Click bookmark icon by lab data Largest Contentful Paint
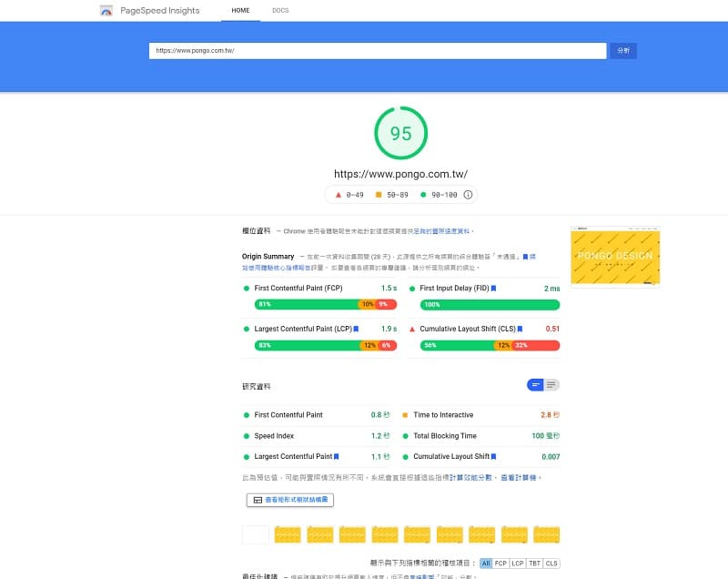 click(337, 457)
